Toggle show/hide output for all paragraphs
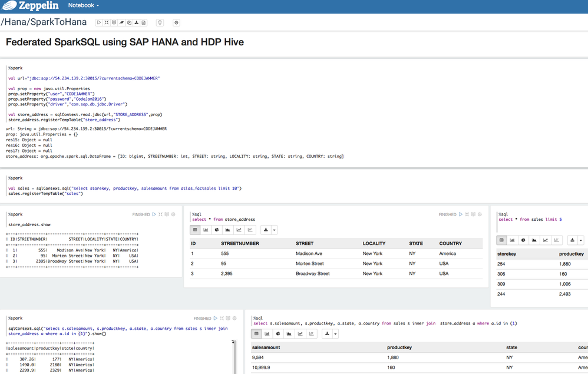Image resolution: width=588 pixels, height=374 pixels. point(114,22)
